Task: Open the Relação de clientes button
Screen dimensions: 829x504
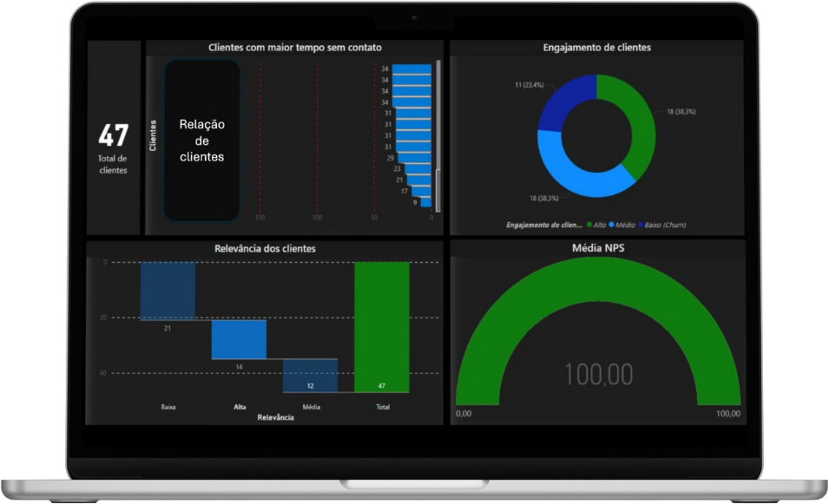Action: pyautogui.click(x=201, y=140)
